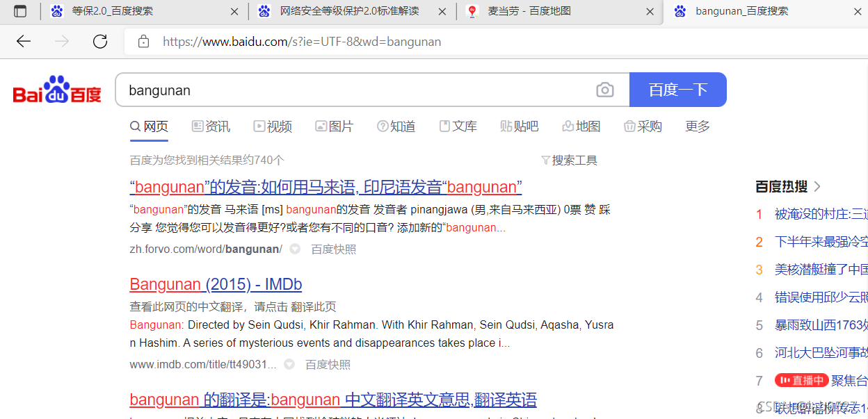Viewport: 868px width, 419px height.
Task: Open the 文库 results category
Action: 458,126
